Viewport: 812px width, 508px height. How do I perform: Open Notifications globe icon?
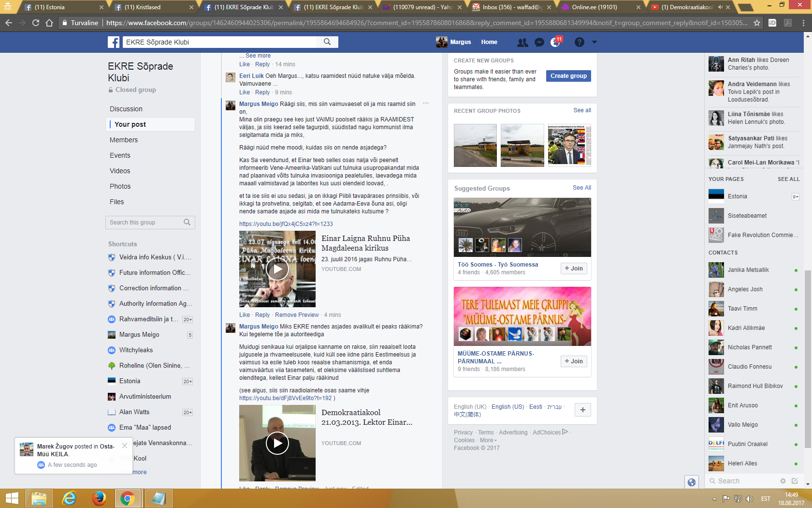coord(555,43)
